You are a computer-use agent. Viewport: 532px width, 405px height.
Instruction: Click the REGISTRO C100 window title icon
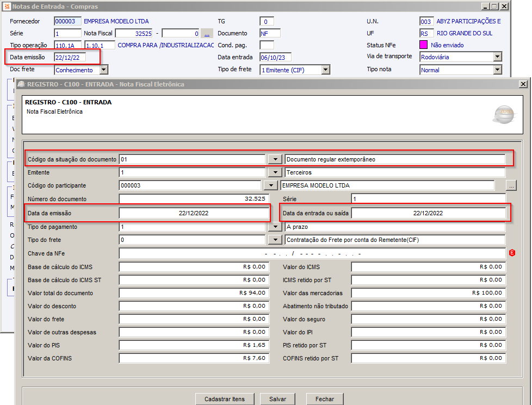point(21,84)
